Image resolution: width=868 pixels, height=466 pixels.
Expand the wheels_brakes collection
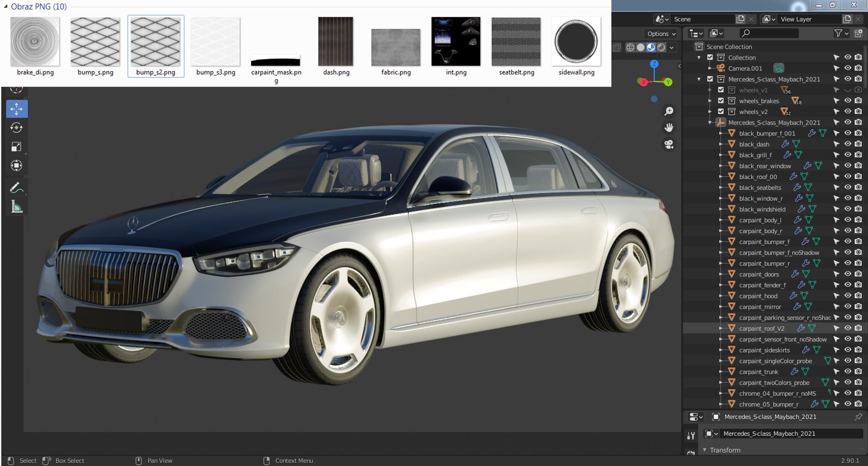[710, 101]
